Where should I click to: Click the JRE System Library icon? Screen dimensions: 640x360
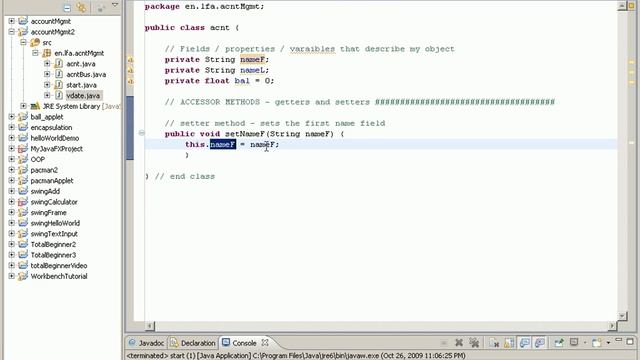[35, 106]
